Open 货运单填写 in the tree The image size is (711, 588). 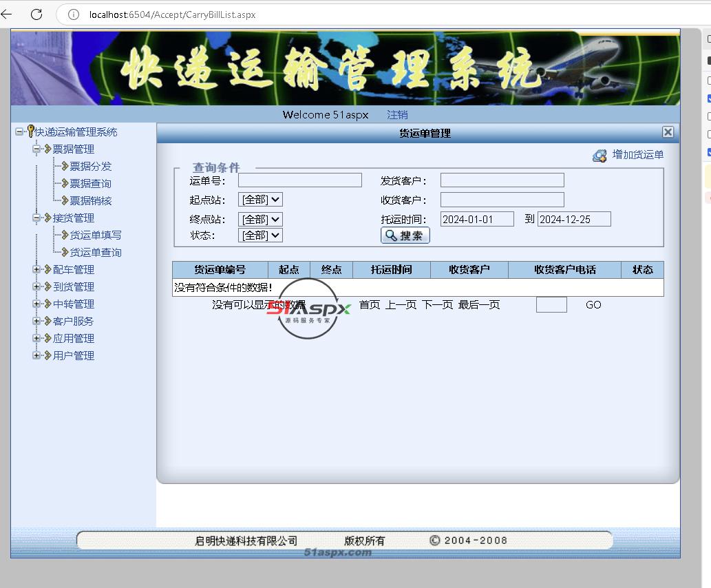96,235
